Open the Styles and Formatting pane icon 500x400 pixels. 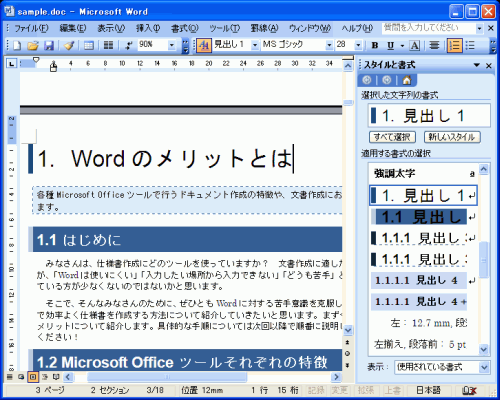pos(204,45)
